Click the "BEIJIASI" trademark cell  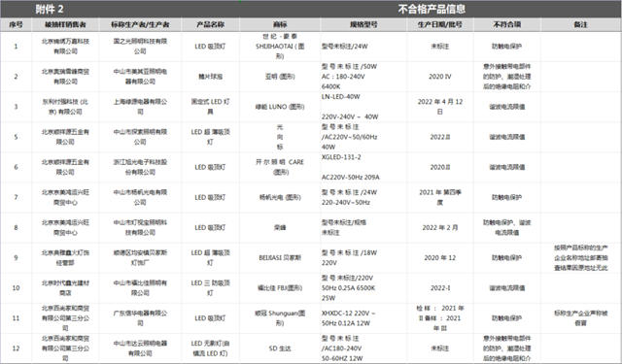pyautogui.click(x=280, y=258)
